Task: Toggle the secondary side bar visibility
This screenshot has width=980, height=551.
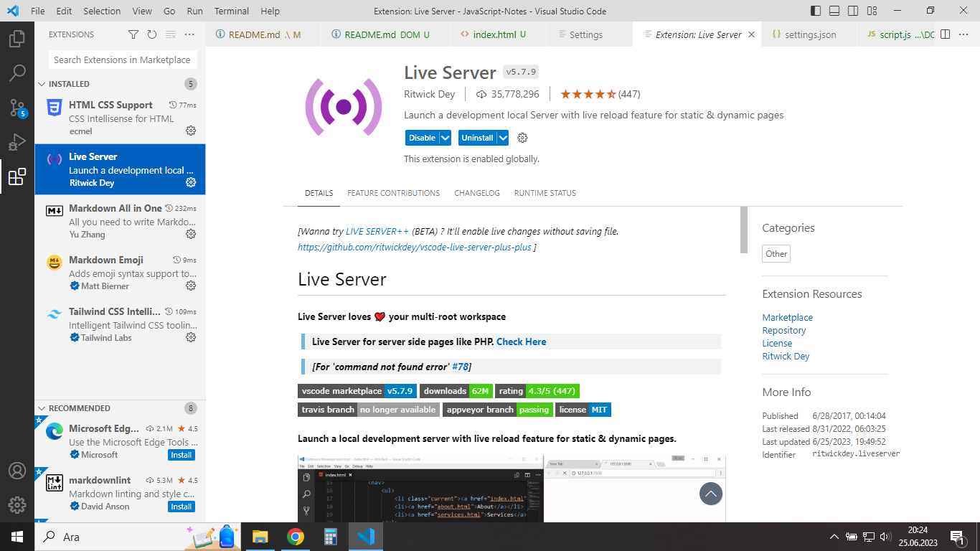Action: [x=853, y=11]
